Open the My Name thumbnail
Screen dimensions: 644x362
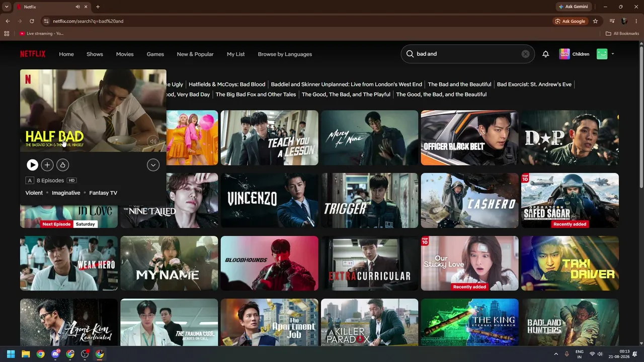coord(169,263)
